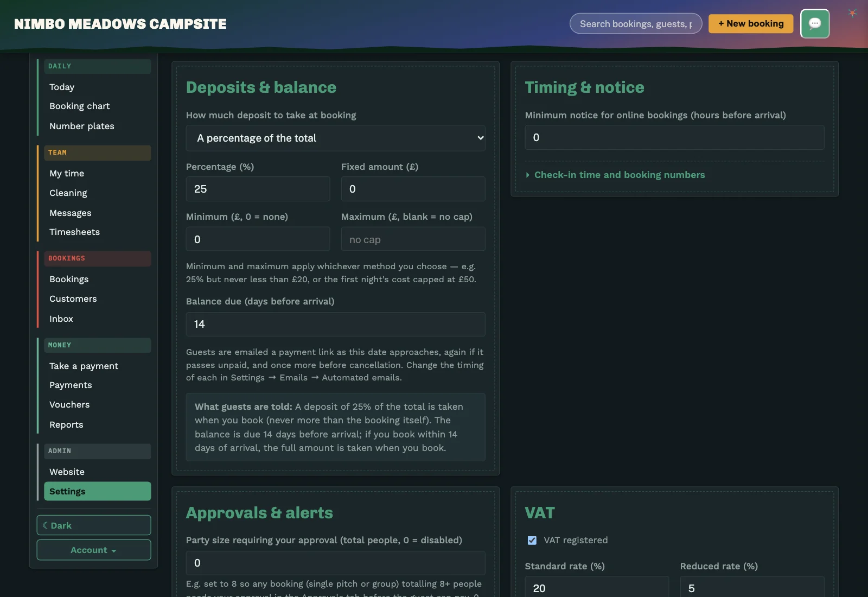868x597 pixels.
Task: Click the Reduced rate (%) field
Action: tap(752, 588)
